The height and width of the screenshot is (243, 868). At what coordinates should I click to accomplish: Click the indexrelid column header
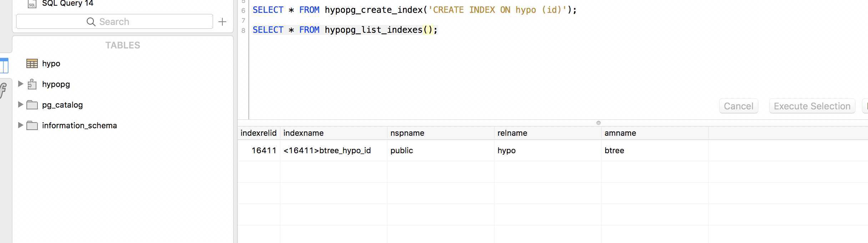pos(259,133)
